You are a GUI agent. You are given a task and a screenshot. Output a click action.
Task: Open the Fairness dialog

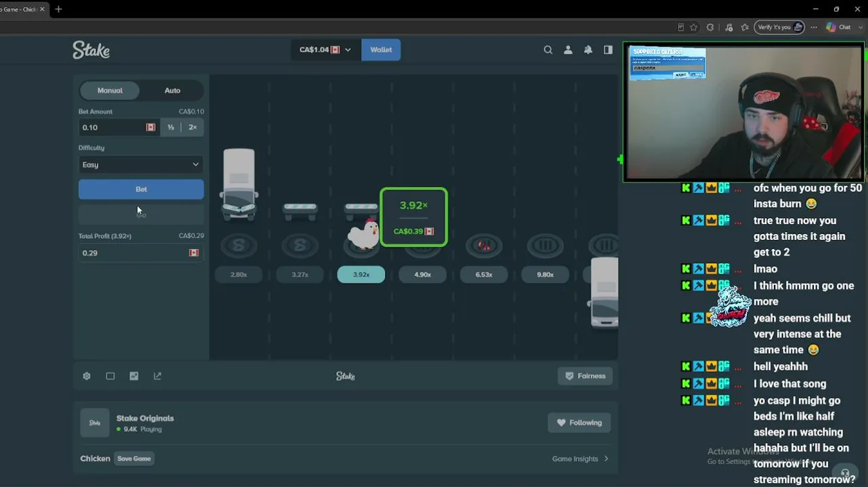585,376
